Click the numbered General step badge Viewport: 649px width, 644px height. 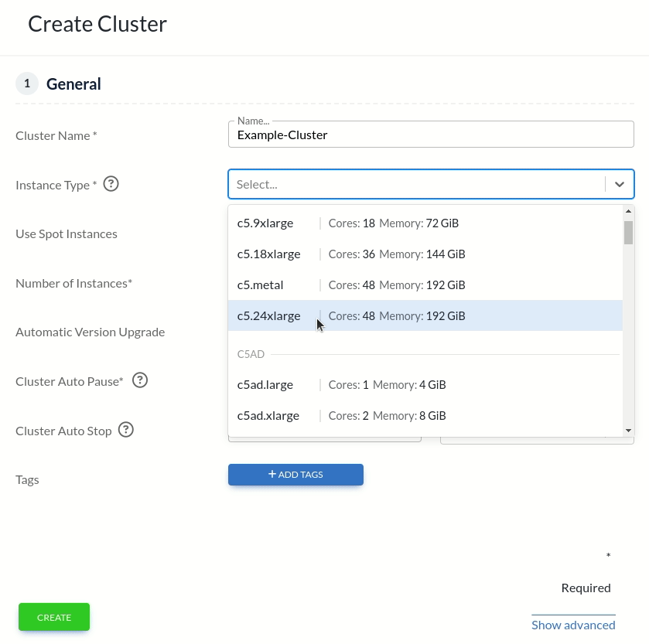click(26, 83)
